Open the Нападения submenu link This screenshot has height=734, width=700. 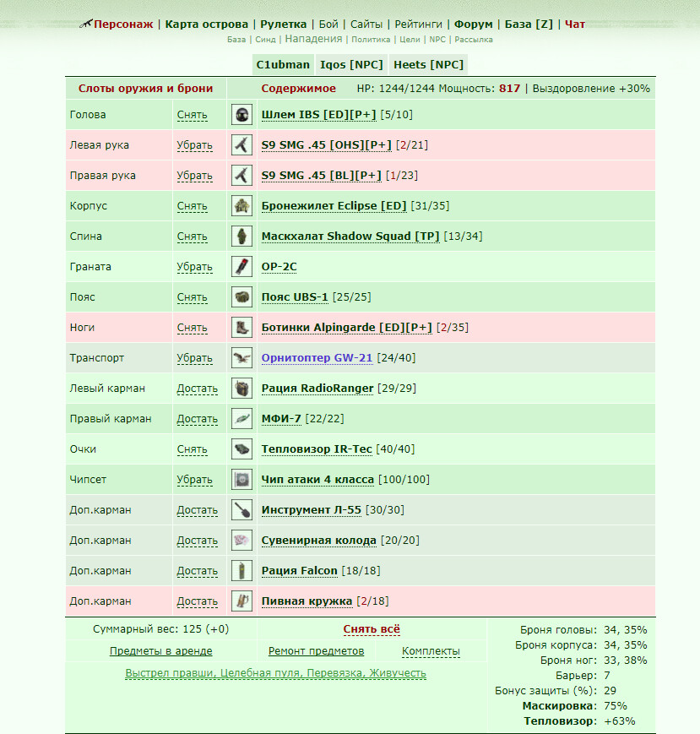point(313,39)
